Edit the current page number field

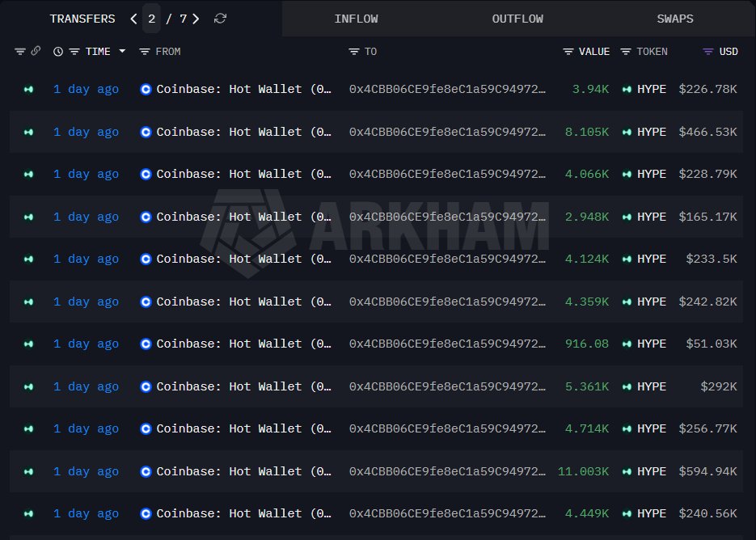[x=151, y=19]
